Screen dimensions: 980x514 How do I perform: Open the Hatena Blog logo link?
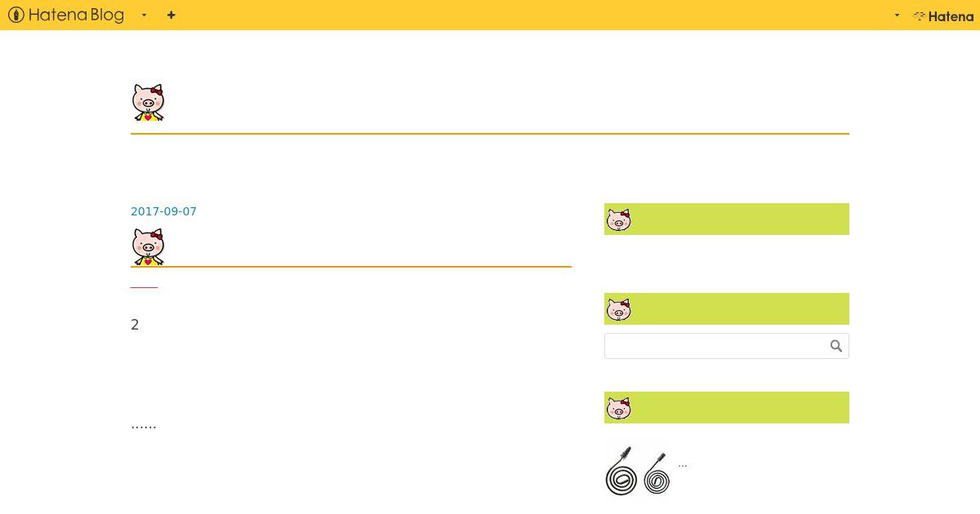tap(66, 15)
